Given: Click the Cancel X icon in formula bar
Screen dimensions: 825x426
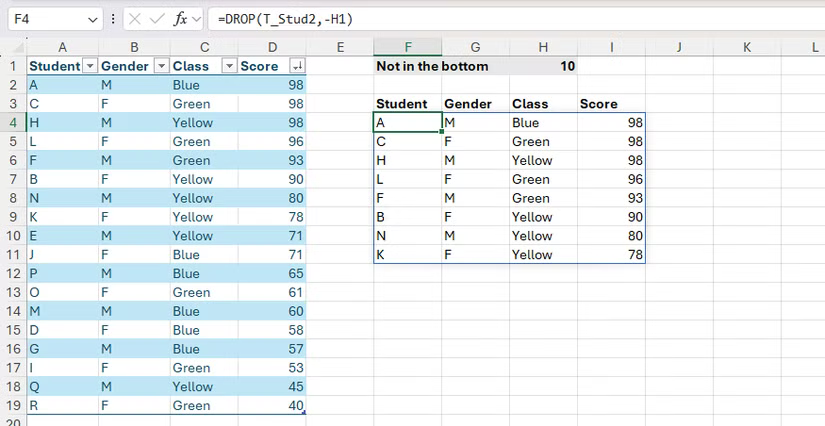Looking at the screenshot, I should click(x=135, y=19).
